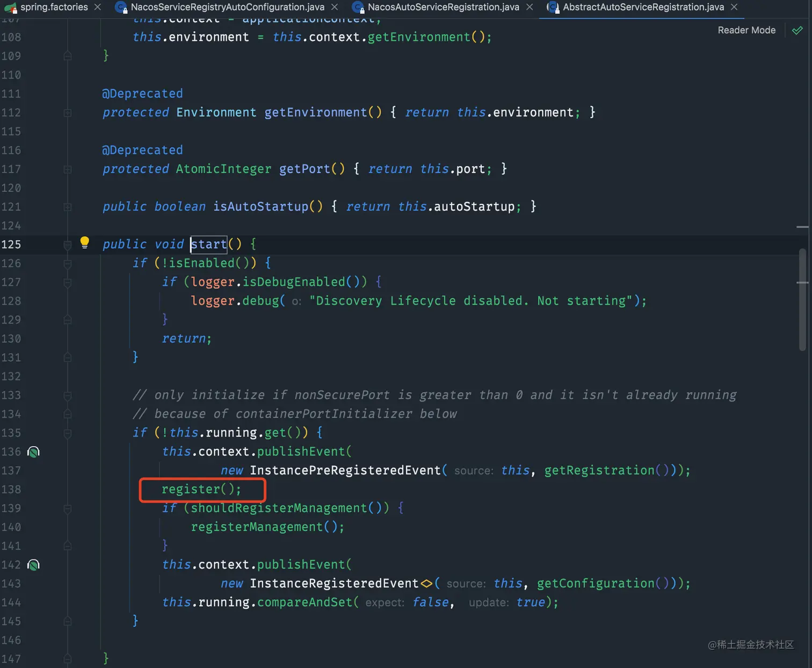
Task: Close spring.factories tab
Action: pyautogui.click(x=97, y=7)
